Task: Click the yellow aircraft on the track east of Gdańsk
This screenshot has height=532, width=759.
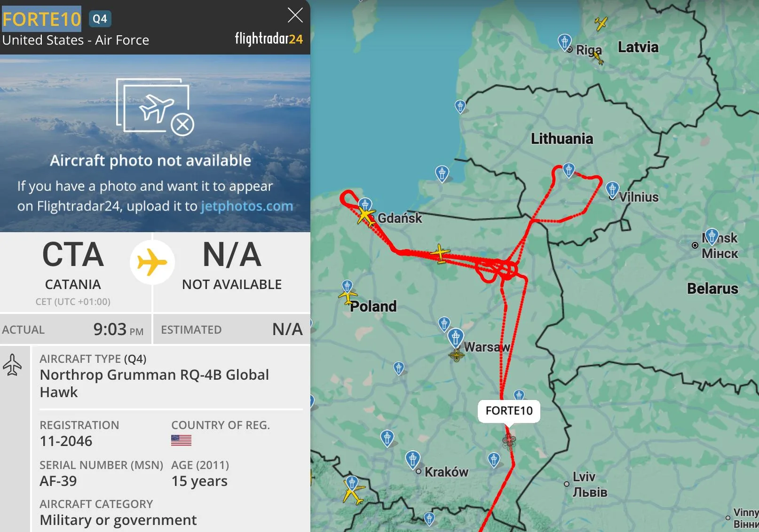Action: pos(440,253)
